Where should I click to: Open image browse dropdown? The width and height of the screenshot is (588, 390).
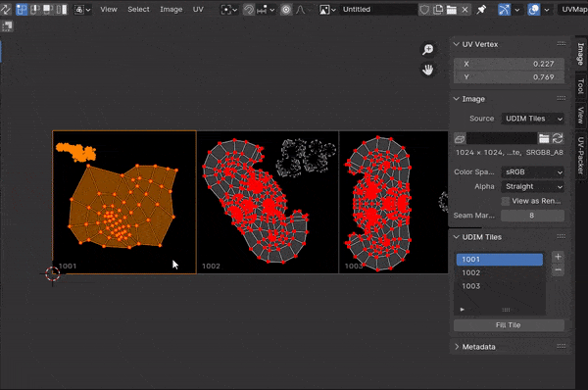[327, 10]
